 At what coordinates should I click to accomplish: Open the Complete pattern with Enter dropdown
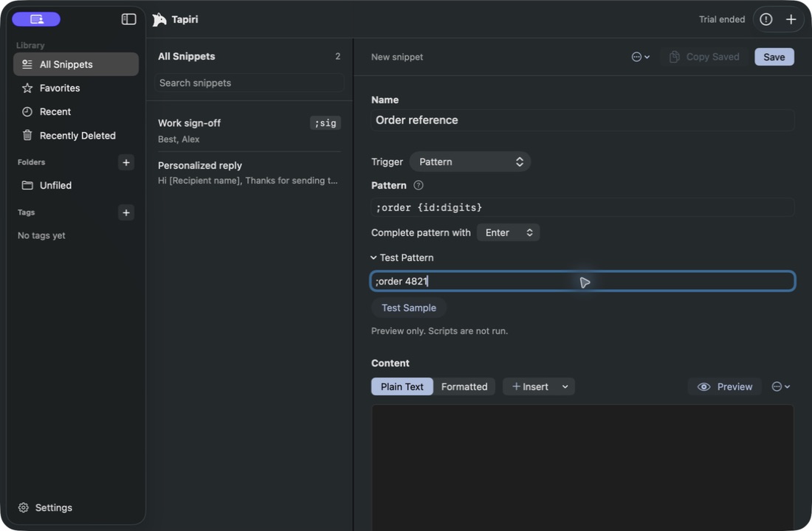[508, 233]
